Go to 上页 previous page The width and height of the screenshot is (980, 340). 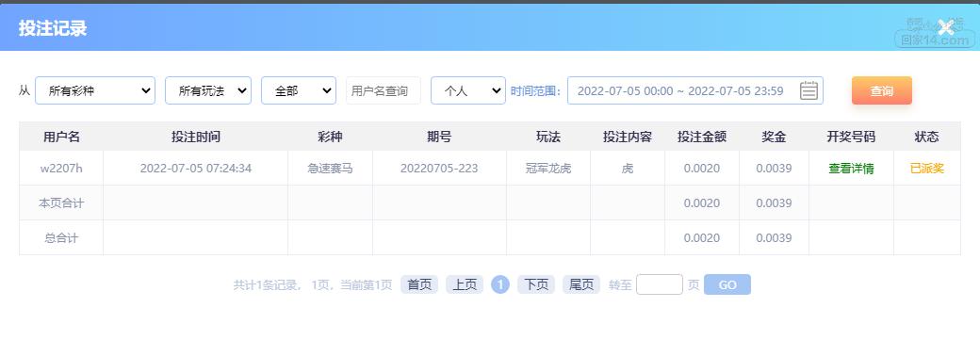click(465, 285)
